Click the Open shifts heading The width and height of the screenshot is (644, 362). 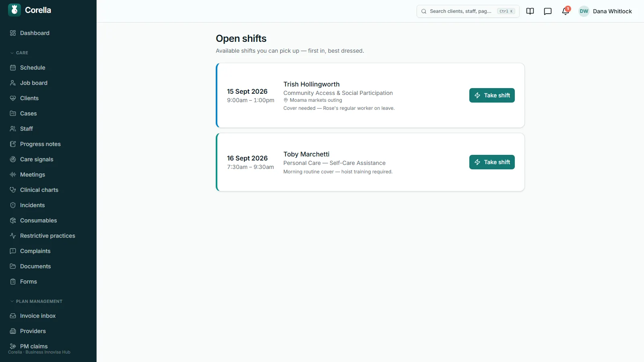click(241, 39)
